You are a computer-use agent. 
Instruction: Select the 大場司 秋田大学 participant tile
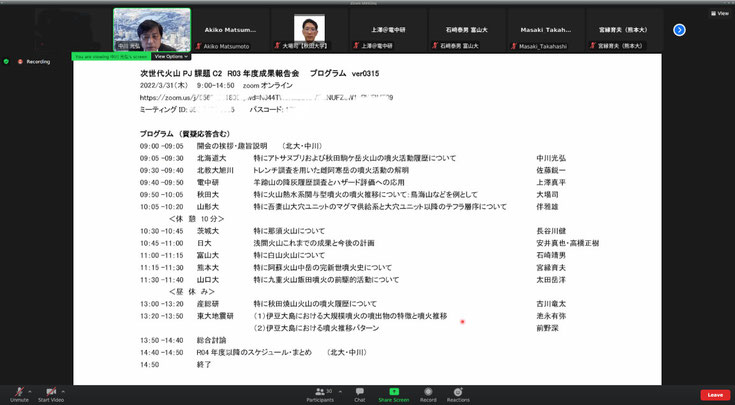coord(309,30)
